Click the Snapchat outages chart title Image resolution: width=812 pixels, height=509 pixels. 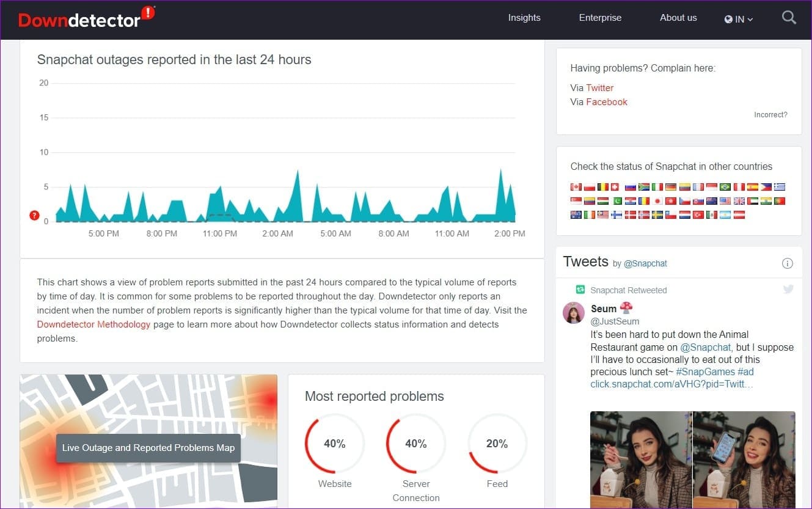174,60
